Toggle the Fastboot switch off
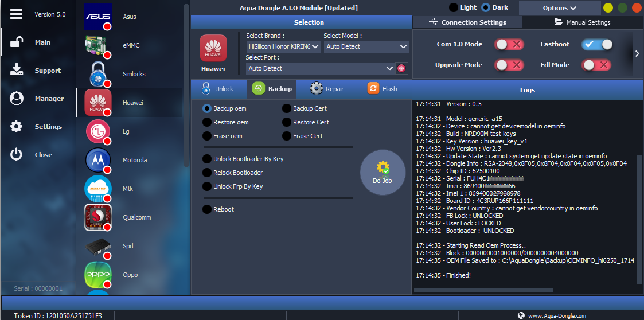The image size is (644, 320). (597, 44)
